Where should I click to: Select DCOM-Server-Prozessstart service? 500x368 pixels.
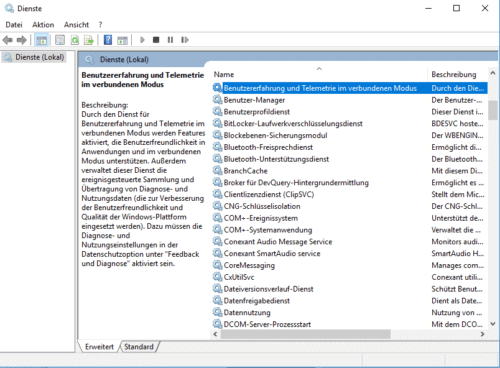coord(267,324)
